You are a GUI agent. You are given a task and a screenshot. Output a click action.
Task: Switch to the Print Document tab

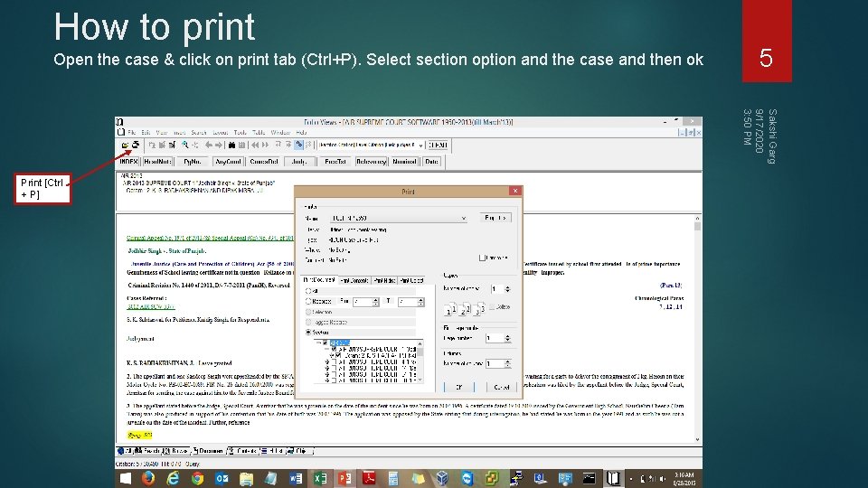[x=319, y=280]
